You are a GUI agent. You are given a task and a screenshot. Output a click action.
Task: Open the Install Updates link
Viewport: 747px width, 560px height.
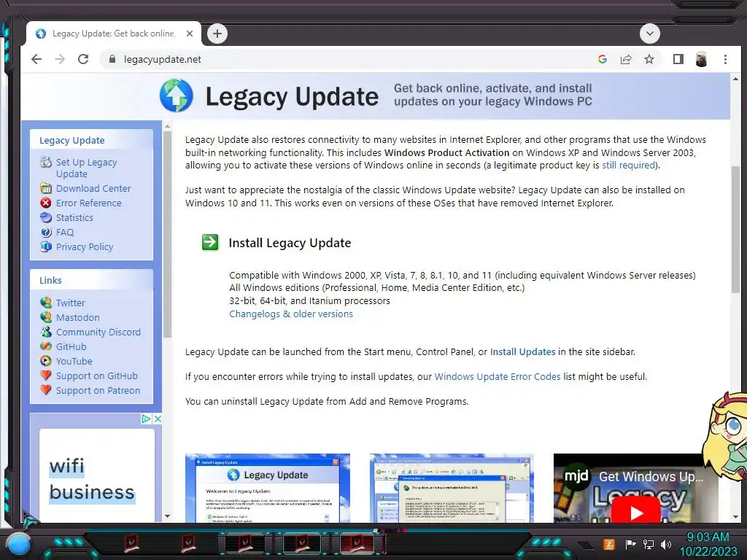[522, 352]
